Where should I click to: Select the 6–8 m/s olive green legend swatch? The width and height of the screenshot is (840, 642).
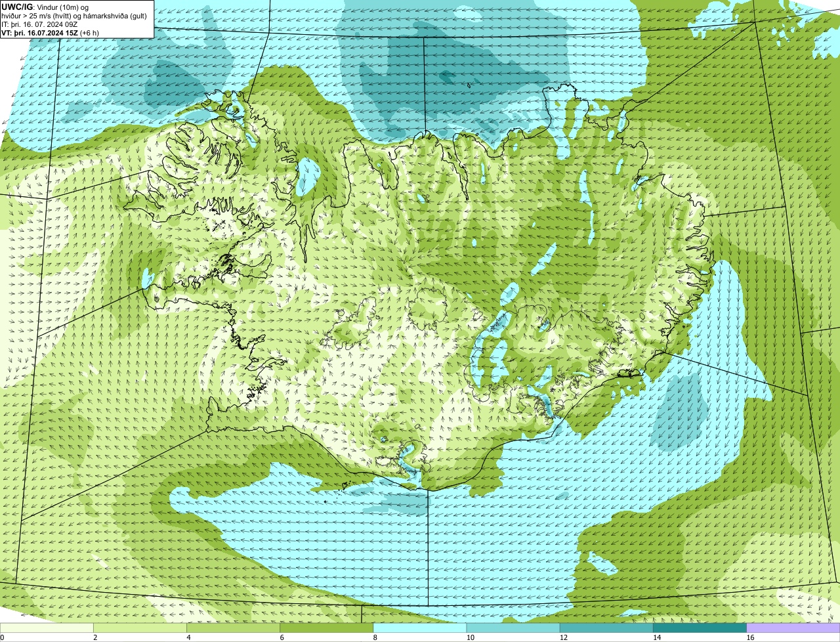327,628
